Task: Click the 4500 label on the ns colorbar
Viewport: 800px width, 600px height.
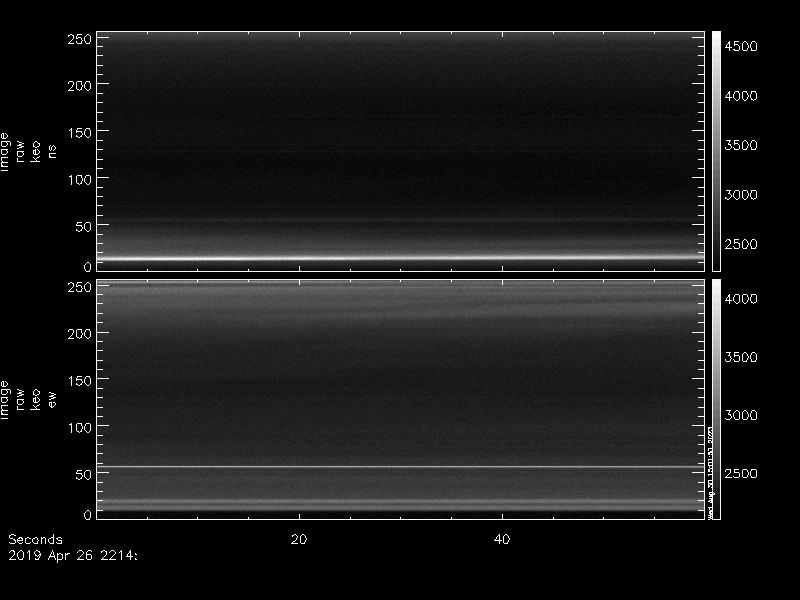Action: click(x=741, y=46)
